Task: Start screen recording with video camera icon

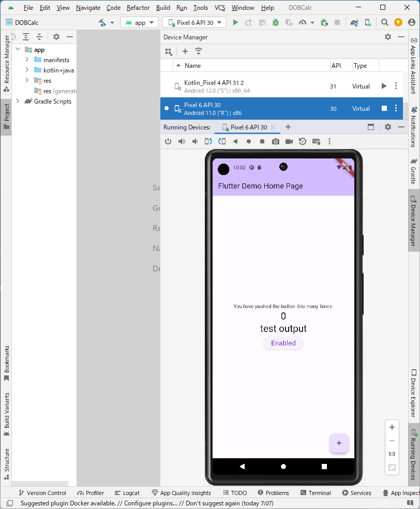Action: (x=289, y=141)
